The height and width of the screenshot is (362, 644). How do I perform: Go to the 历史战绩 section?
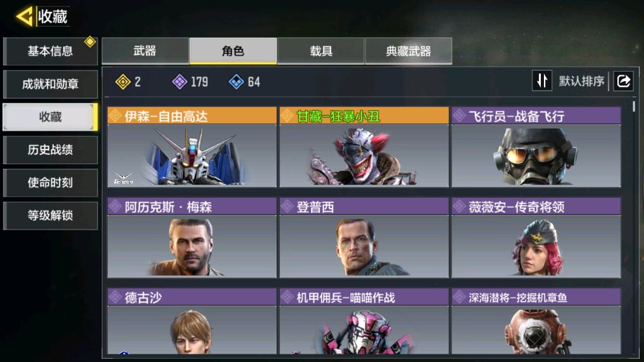[x=50, y=150]
